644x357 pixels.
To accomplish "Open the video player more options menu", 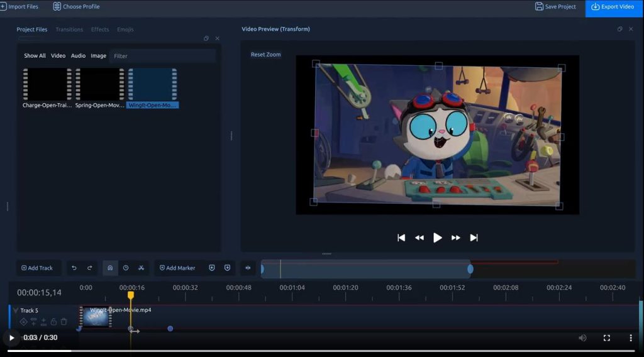I will (x=631, y=338).
